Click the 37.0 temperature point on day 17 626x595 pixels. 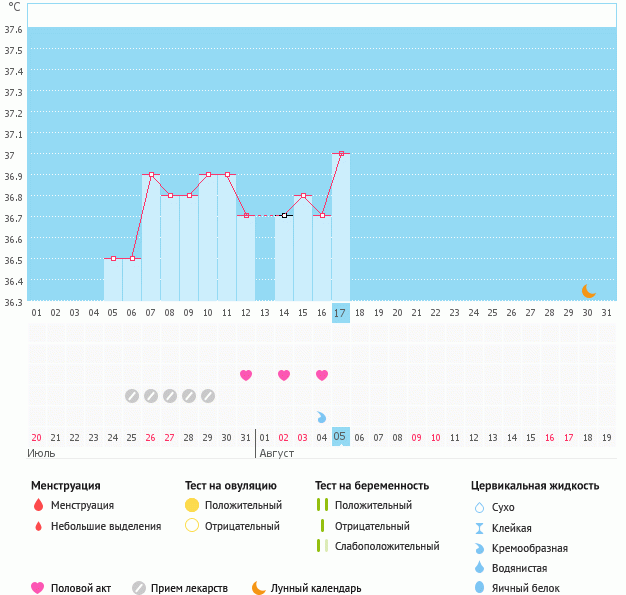341,154
